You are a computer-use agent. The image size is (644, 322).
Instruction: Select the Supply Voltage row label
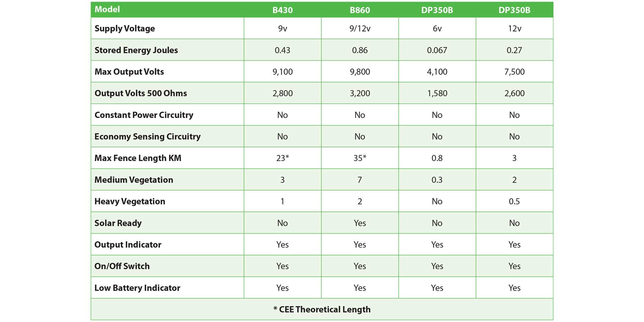pyautogui.click(x=124, y=29)
